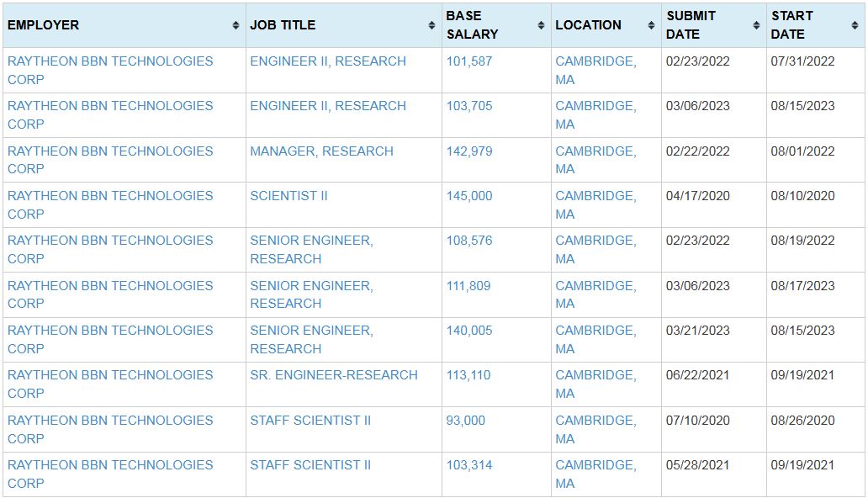Open the Sr. Engineer-Research job title link

point(334,375)
